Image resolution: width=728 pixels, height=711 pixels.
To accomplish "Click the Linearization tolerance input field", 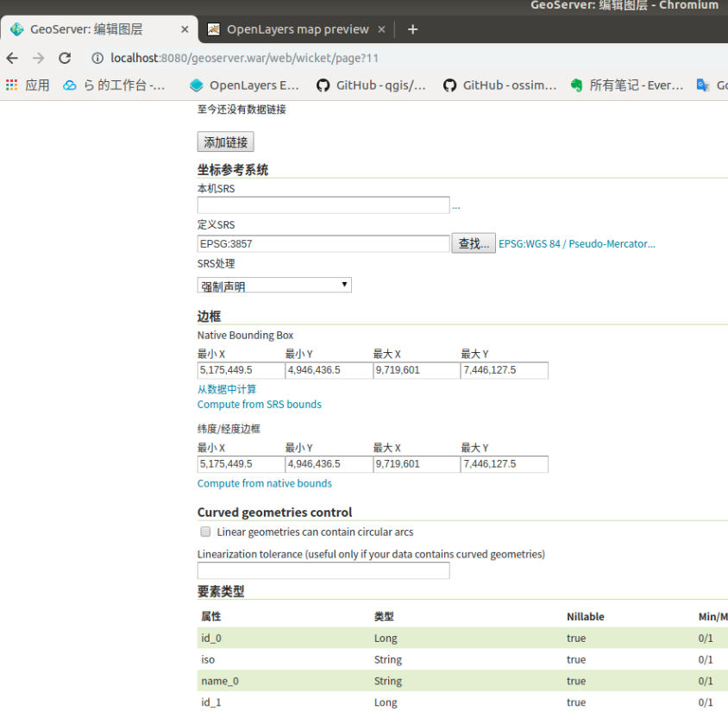I will click(323, 571).
